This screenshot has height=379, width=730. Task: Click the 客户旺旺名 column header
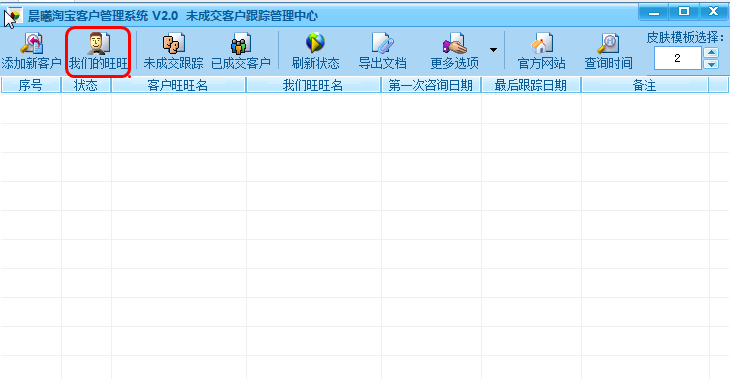point(178,85)
